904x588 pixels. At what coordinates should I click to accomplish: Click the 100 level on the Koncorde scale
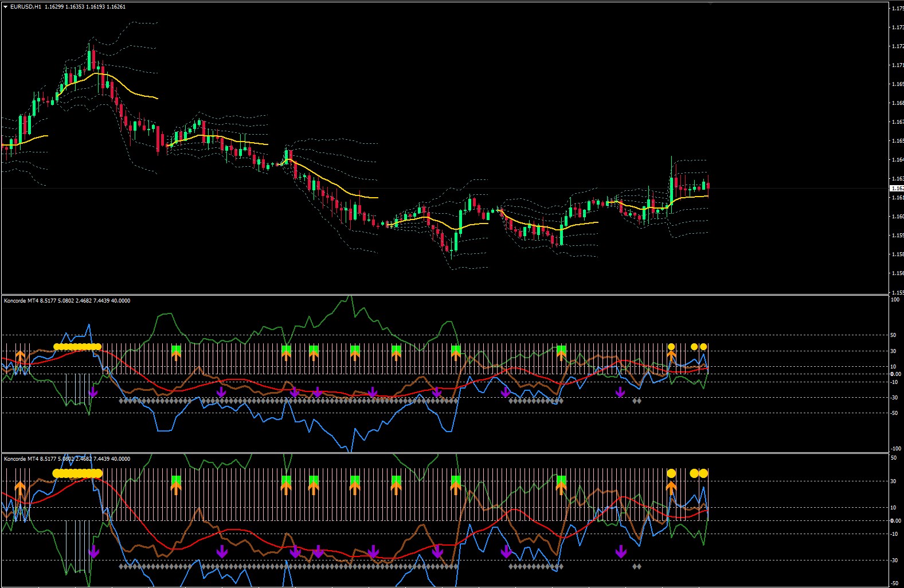click(895, 300)
